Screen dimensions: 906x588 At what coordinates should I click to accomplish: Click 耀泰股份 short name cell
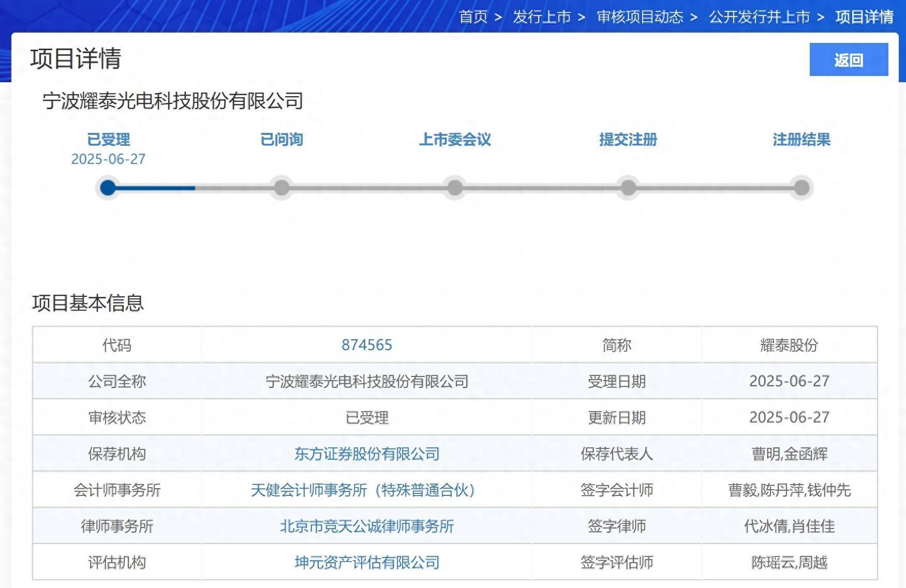(789, 345)
